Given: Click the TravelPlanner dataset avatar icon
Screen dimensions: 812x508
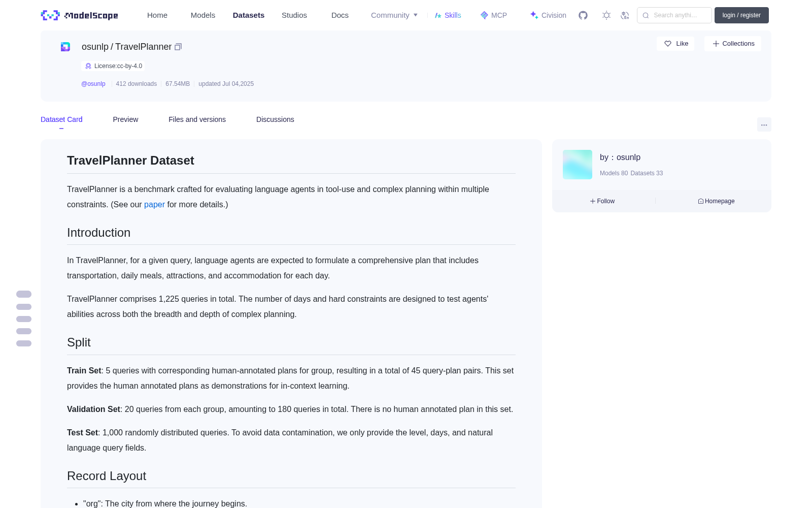Looking at the screenshot, I should (65, 47).
